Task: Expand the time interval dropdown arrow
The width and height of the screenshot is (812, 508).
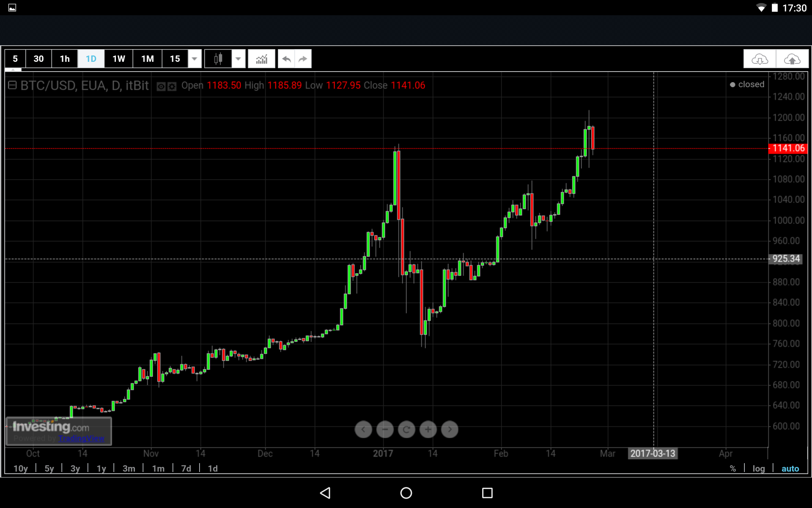Action: [x=195, y=59]
